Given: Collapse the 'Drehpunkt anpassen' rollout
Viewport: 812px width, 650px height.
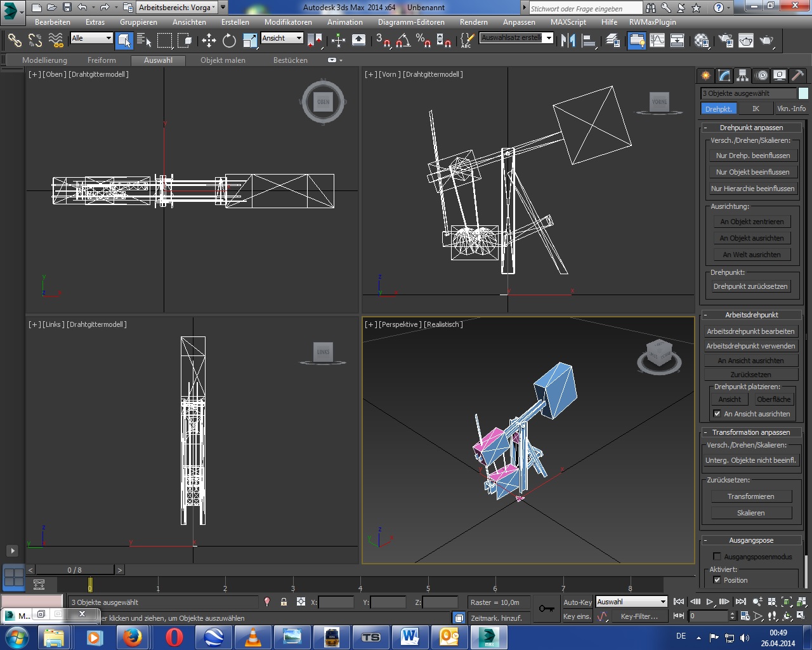Looking at the screenshot, I should click(751, 128).
